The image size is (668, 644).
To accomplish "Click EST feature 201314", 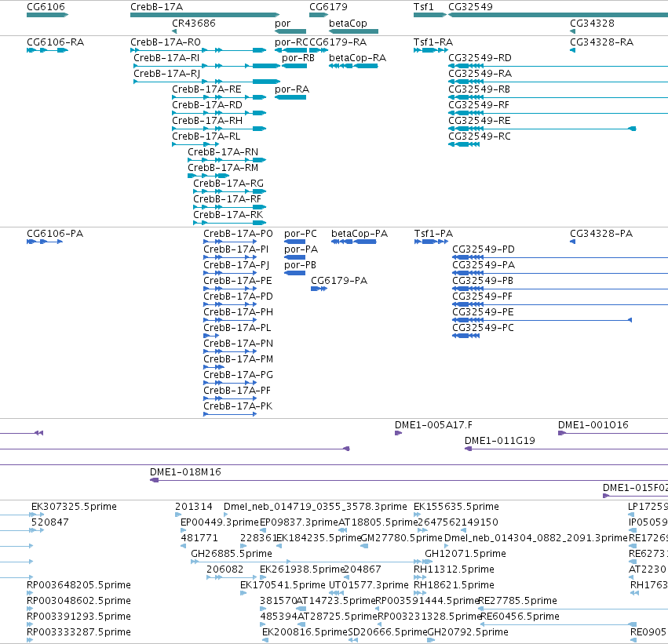I will 178,515.
